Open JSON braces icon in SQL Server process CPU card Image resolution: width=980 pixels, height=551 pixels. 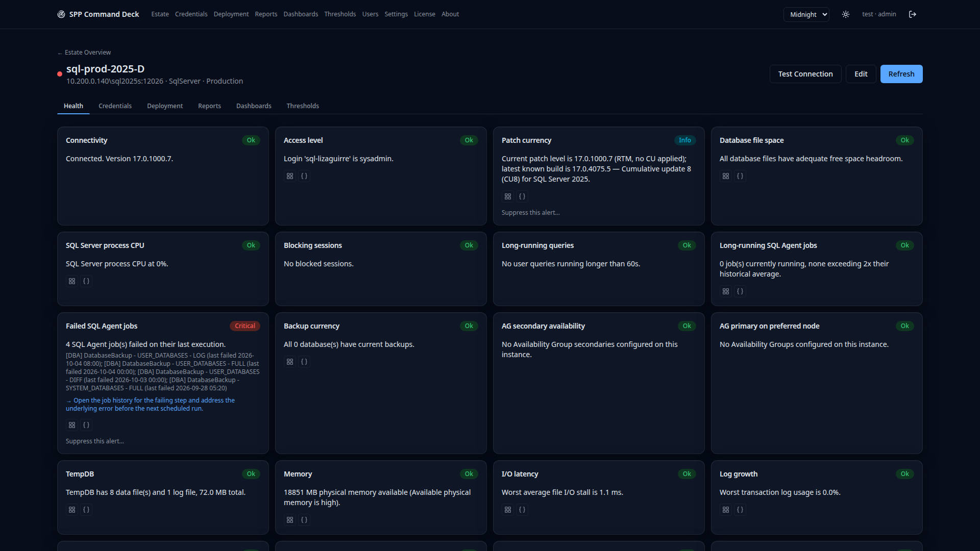click(86, 281)
